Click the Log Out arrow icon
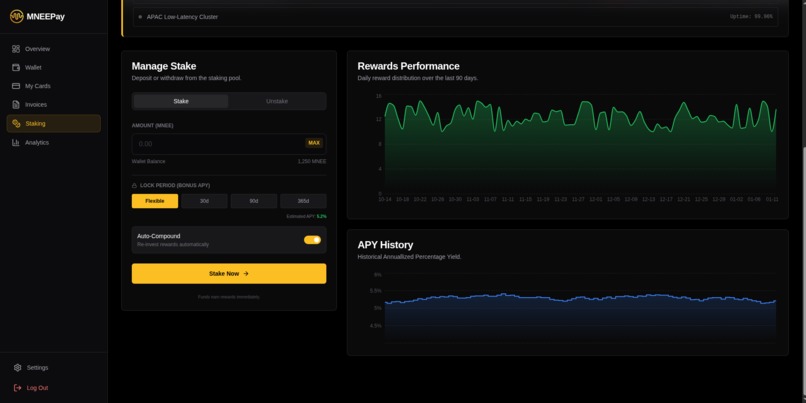806x403 pixels. pos(17,388)
